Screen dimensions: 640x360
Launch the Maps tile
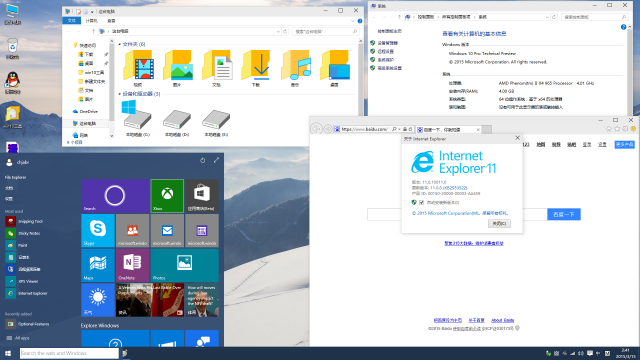click(x=98, y=265)
